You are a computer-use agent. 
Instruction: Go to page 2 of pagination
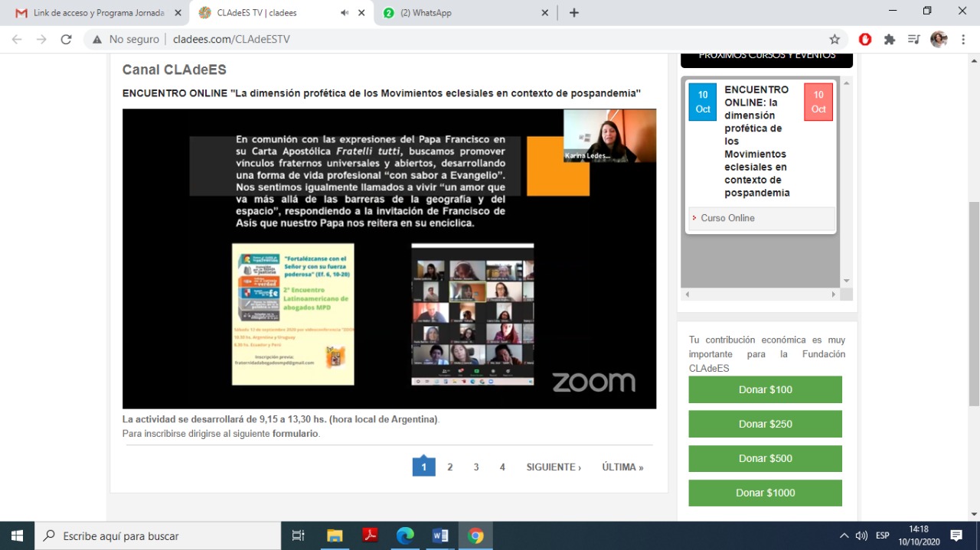point(450,467)
